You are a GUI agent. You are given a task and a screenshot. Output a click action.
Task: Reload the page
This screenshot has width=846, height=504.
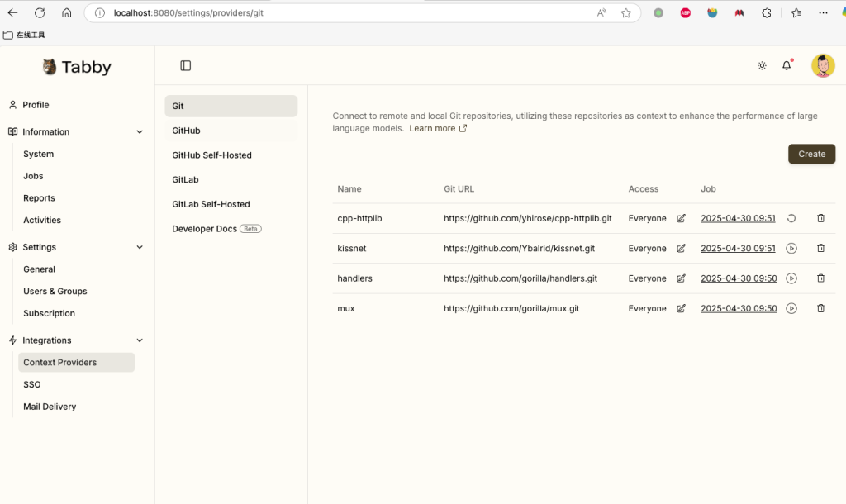[40, 13]
